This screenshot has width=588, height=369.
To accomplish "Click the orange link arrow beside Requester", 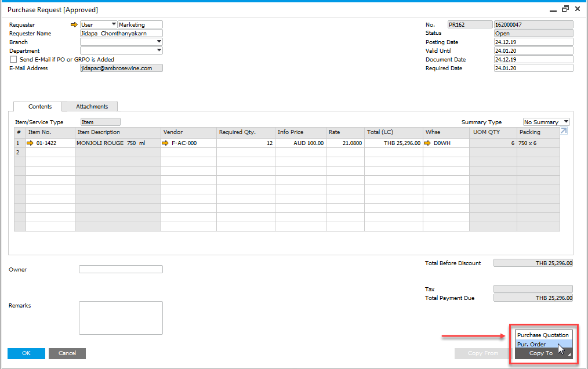I will tap(74, 25).
